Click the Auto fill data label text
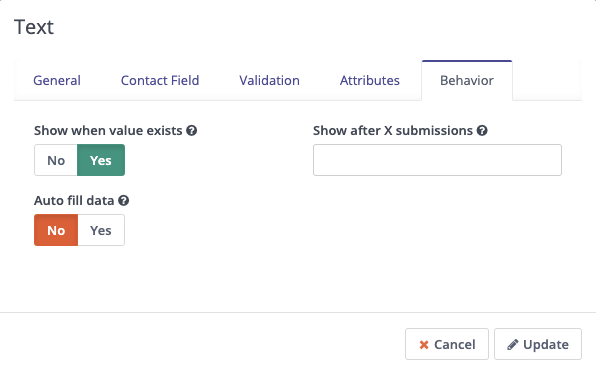Screen dimensions: 596x374 point(74,200)
